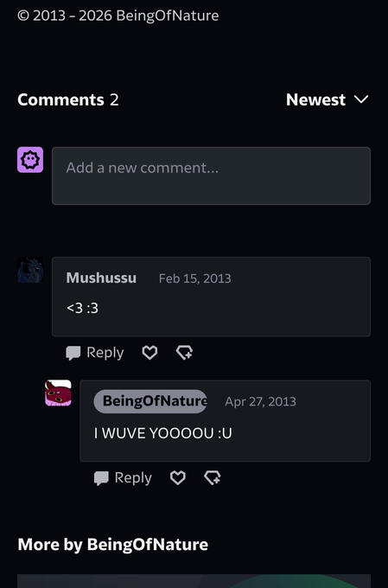Open Mushussu's avatar thumbnail

coord(30,270)
